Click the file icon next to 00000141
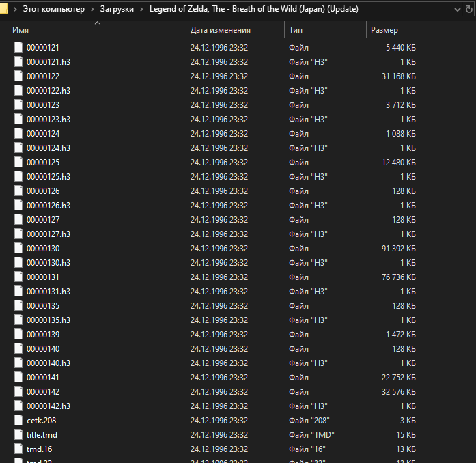The height and width of the screenshot is (463, 476). pos(18,377)
